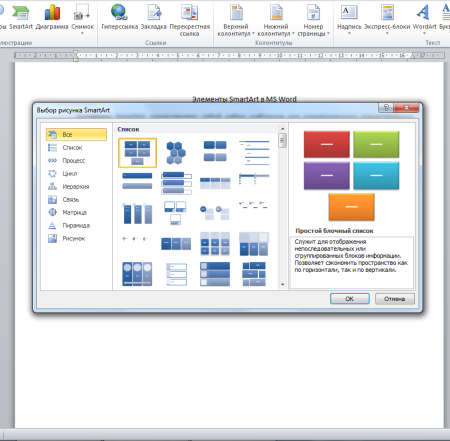The width and height of the screenshot is (450, 441).
Task: Select the Цикл category
Action: pyautogui.click(x=76, y=173)
